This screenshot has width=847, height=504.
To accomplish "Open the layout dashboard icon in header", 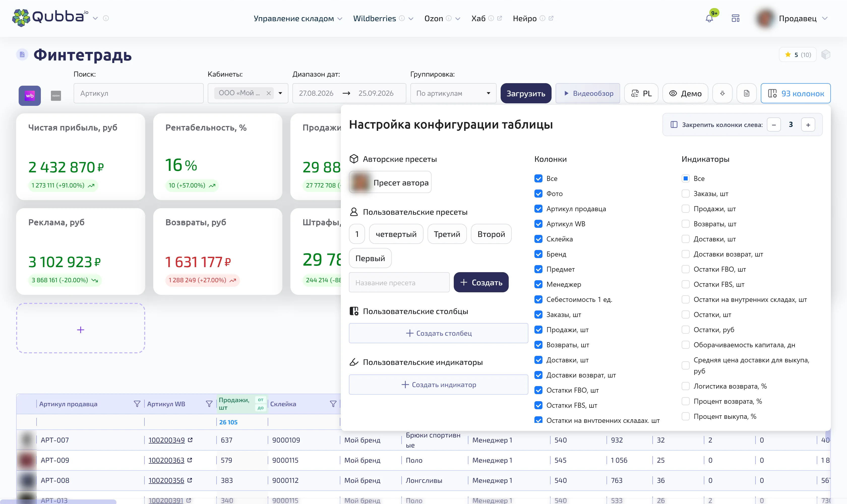I will [x=736, y=18].
